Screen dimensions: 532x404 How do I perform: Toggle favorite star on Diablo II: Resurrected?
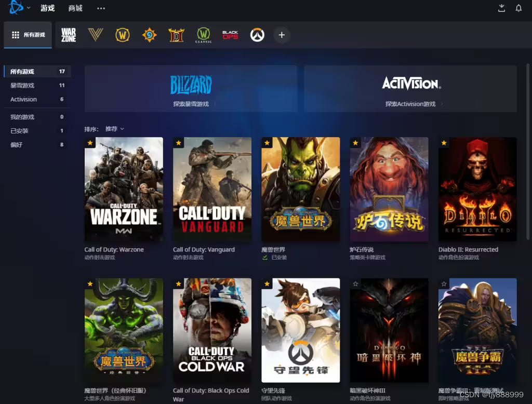click(444, 143)
